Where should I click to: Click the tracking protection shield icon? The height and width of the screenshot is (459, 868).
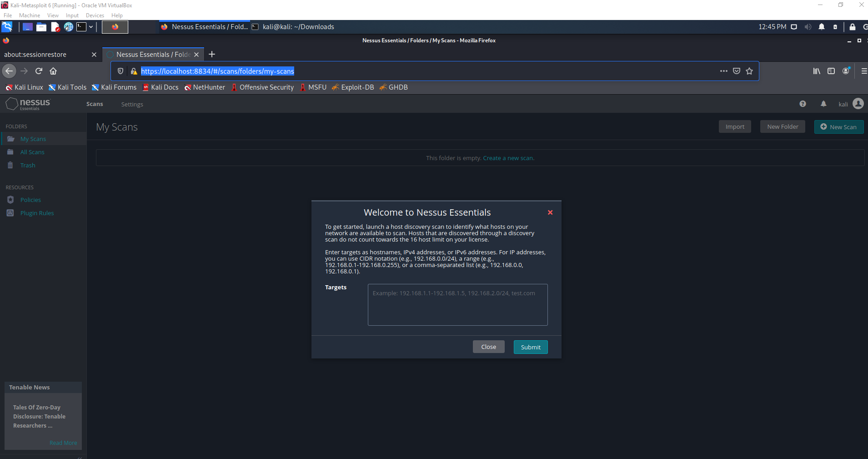[120, 71]
